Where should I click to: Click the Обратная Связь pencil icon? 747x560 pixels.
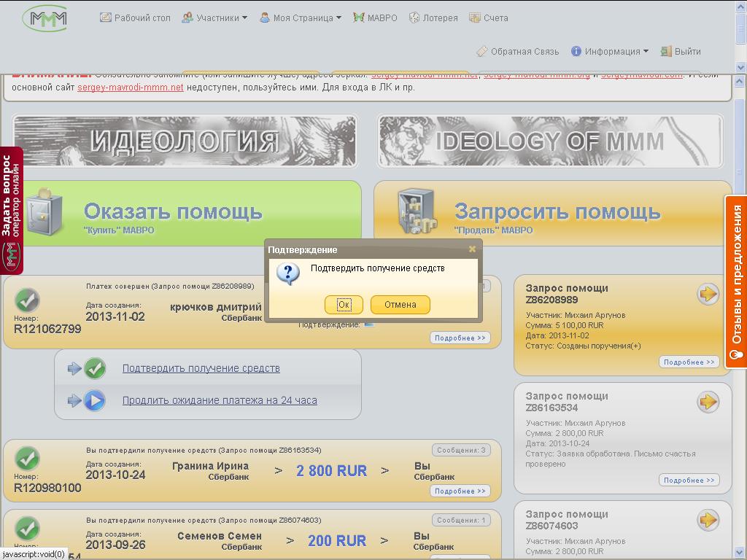pyautogui.click(x=481, y=51)
